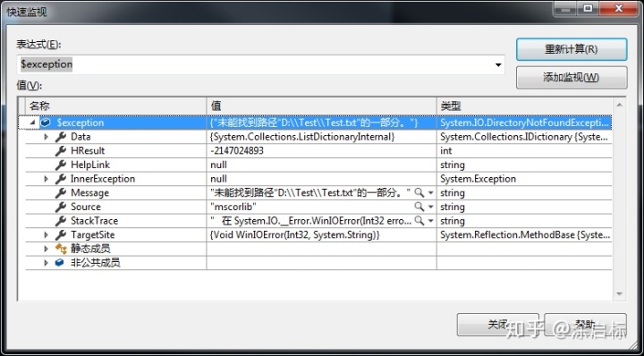Click the 非公共成员 non-public members icon
The image size is (644, 356).
tap(60, 262)
